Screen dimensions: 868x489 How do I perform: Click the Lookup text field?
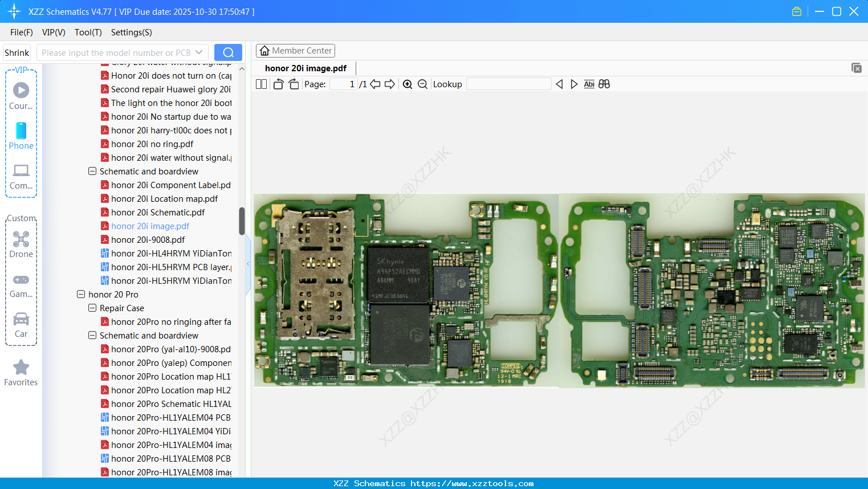point(508,84)
